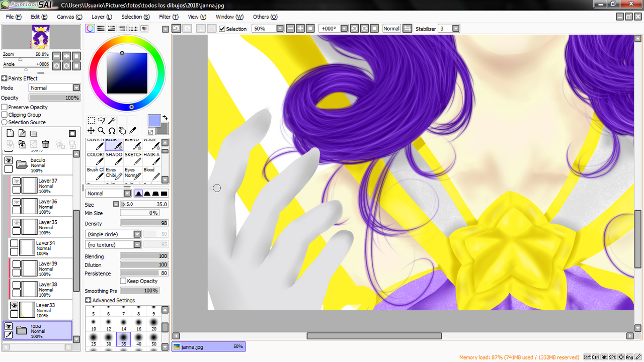Flip the canvas view horizontally
This screenshot has width=644, height=362.
pyautogui.click(x=408, y=29)
